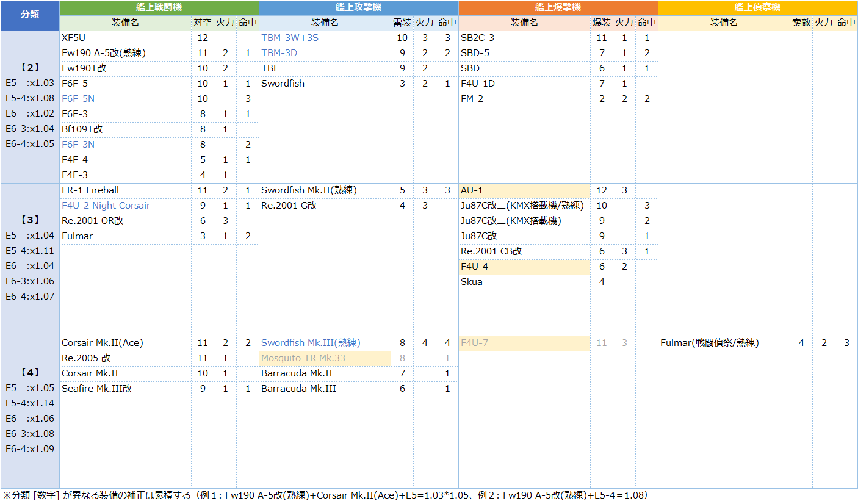Select the Seafire Mk.III改 cell

pyautogui.click(x=126, y=389)
